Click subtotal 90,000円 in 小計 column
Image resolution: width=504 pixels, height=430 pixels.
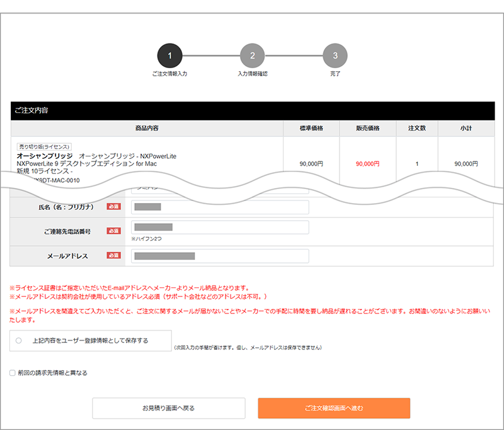466,164
